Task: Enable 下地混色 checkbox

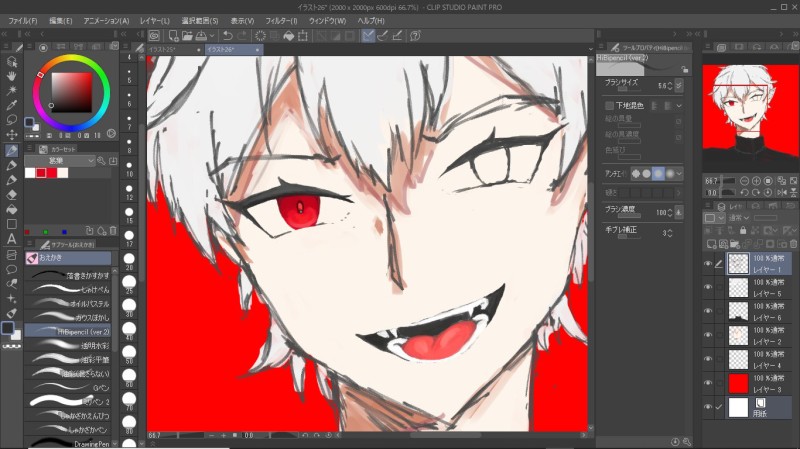Action: point(609,106)
